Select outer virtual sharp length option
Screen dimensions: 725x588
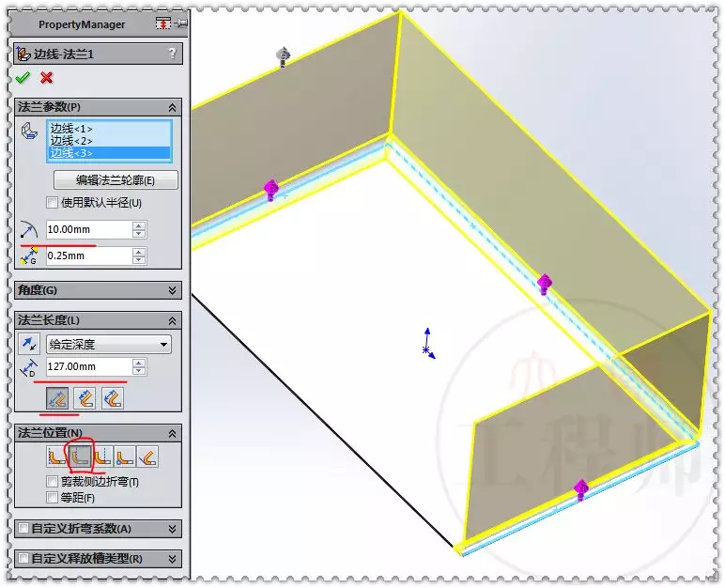click(x=57, y=398)
